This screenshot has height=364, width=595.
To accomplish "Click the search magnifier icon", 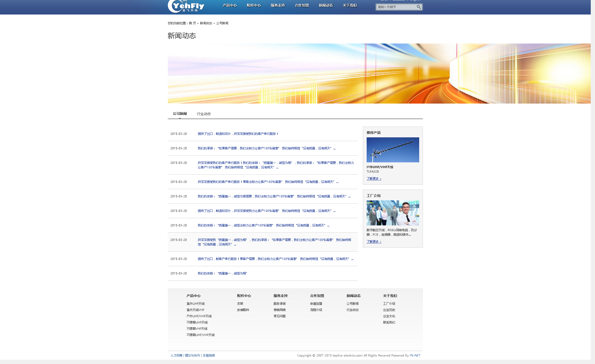I will coord(419,7).
